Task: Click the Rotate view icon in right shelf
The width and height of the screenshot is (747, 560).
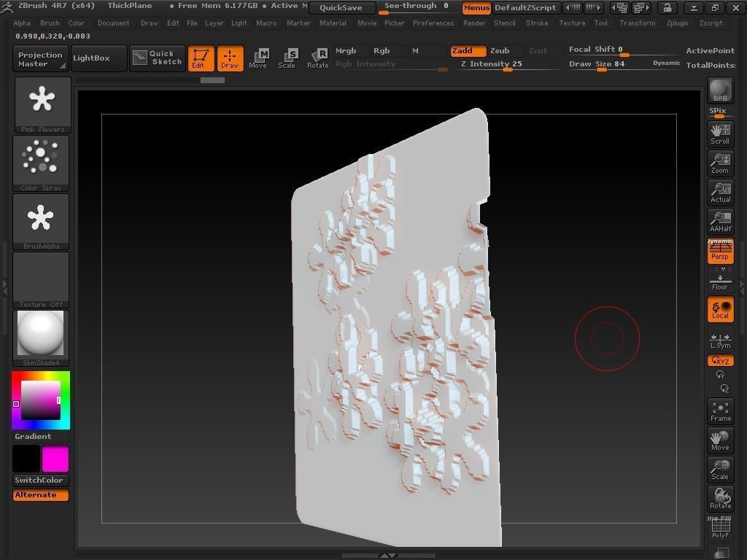Action: (x=720, y=499)
